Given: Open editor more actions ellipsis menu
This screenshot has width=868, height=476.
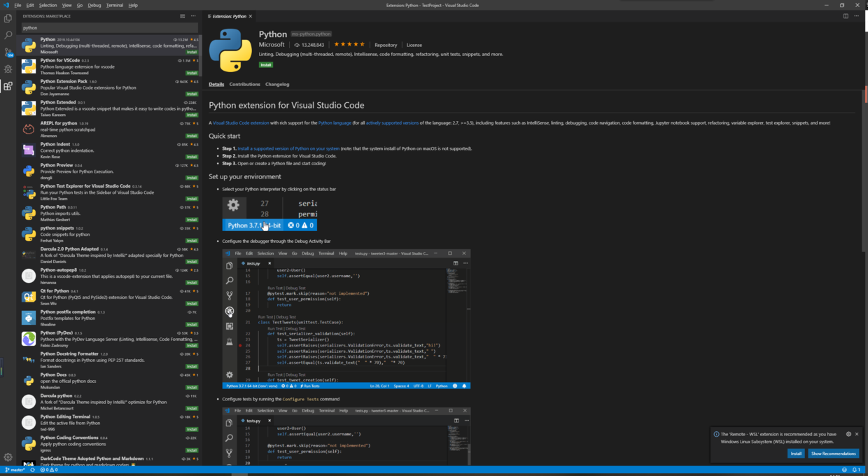Looking at the screenshot, I should click(857, 16).
